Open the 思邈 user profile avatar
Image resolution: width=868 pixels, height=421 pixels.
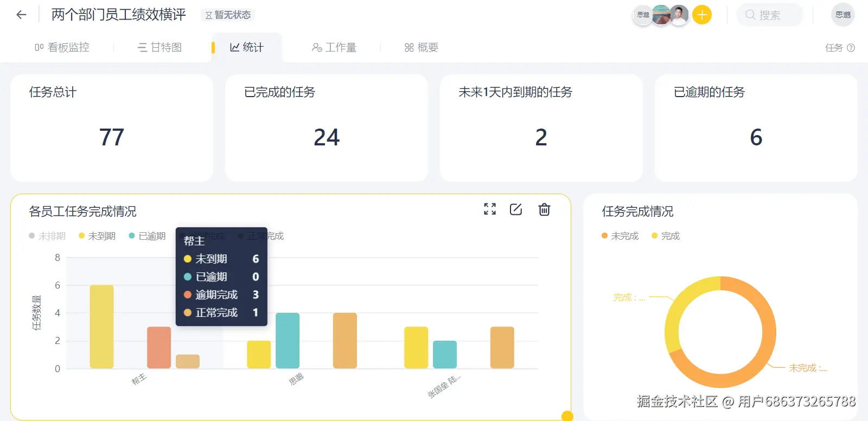click(x=843, y=15)
